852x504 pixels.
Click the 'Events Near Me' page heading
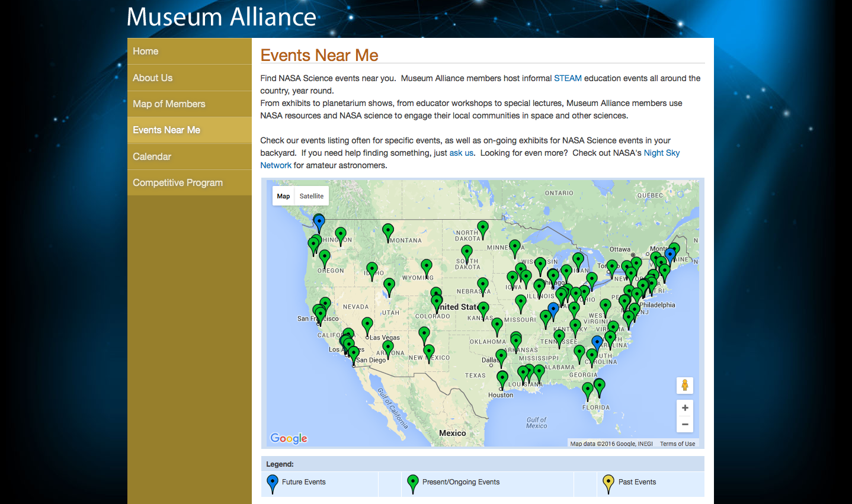(319, 55)
